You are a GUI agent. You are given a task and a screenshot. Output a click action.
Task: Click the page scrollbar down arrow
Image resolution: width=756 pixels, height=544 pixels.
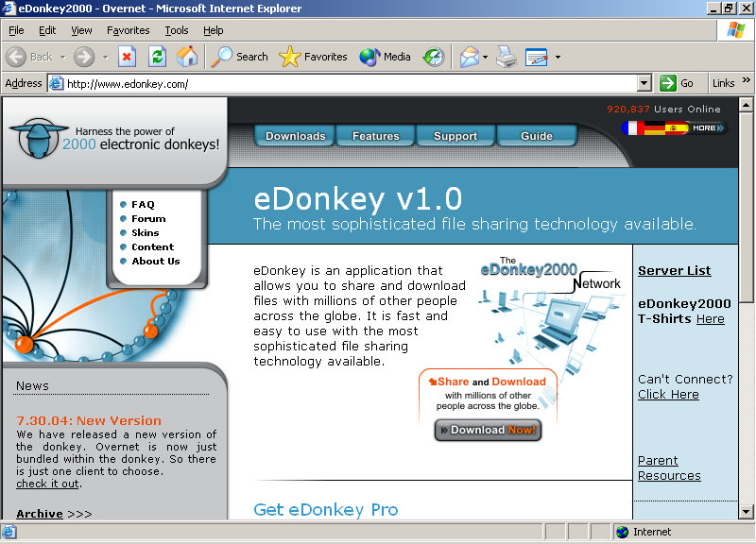746,512
